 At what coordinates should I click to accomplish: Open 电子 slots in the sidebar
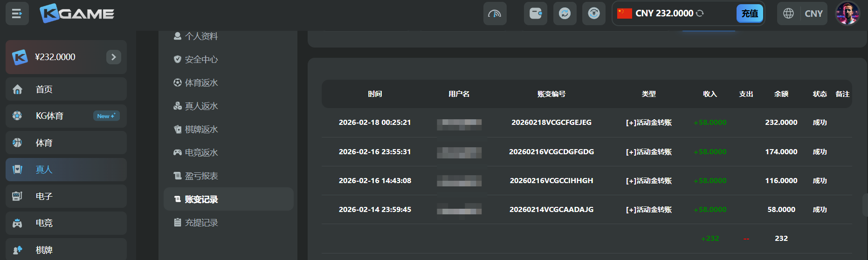coord(66,196)
